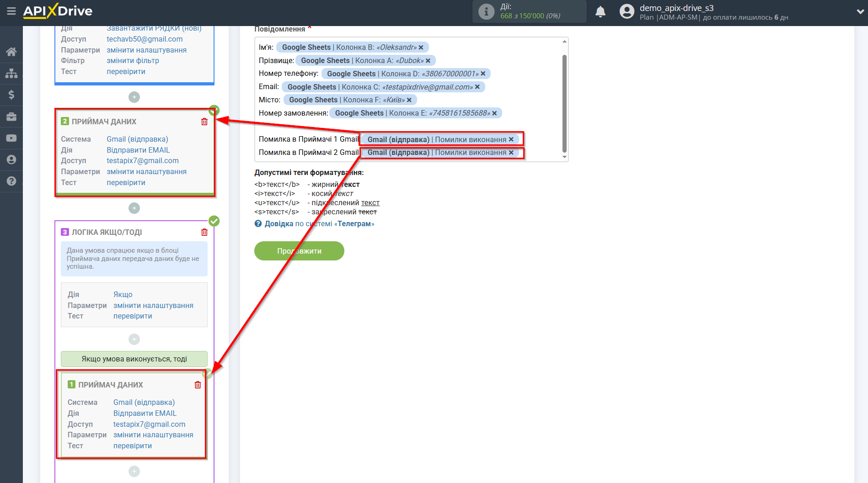Click змінити налаштування in the logic block
The width and height of the screenshot is (868, 483).
pyautogui.click(x=153, y=305)
